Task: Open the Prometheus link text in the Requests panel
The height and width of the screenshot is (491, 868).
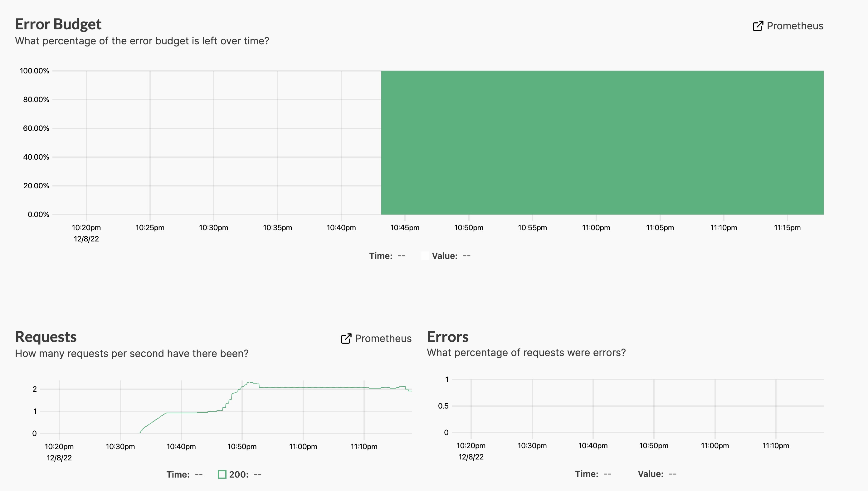Action: click(383, 339)
